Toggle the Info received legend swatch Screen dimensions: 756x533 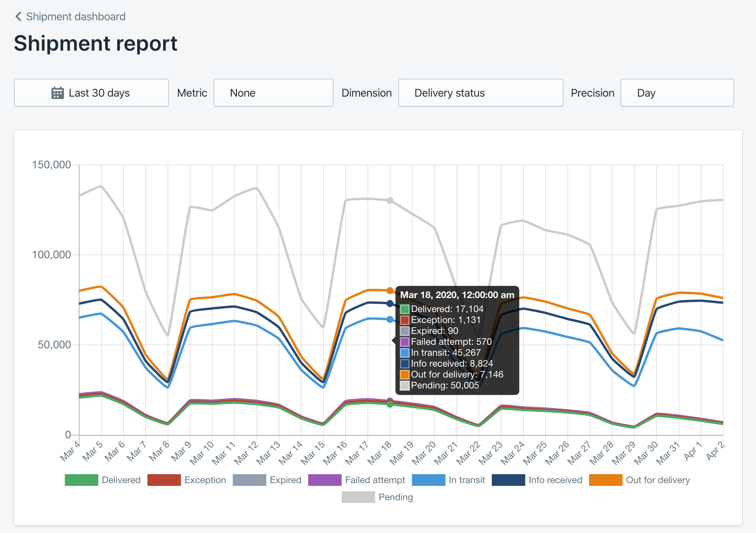pos(508,480)
